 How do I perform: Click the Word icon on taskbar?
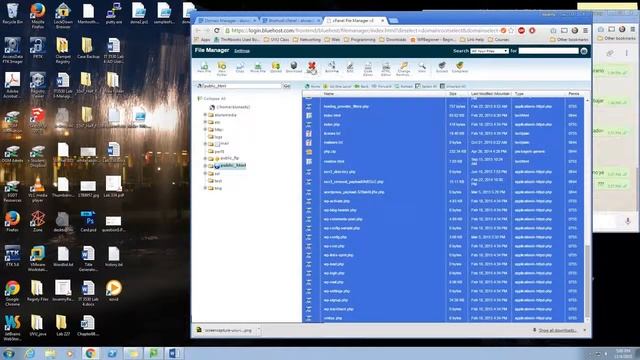click(174, 353)
